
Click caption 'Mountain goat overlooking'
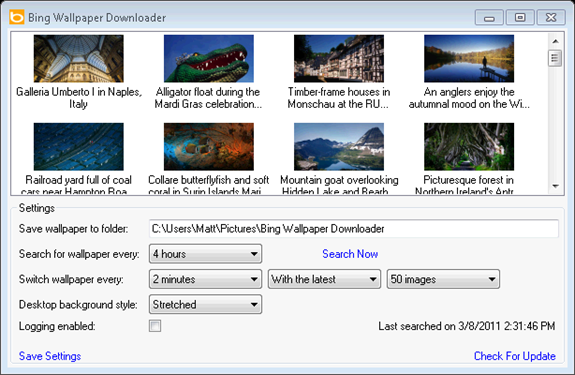(339, 180)
